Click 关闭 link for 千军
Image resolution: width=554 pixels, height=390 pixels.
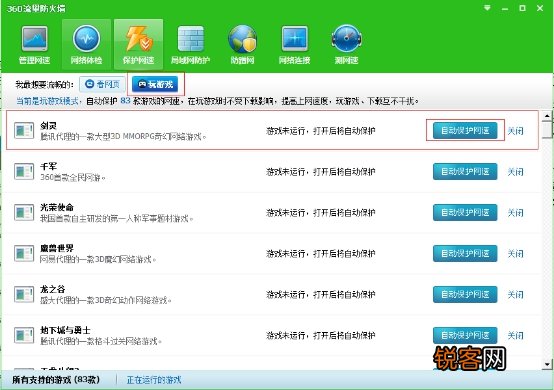click(515, 172)
